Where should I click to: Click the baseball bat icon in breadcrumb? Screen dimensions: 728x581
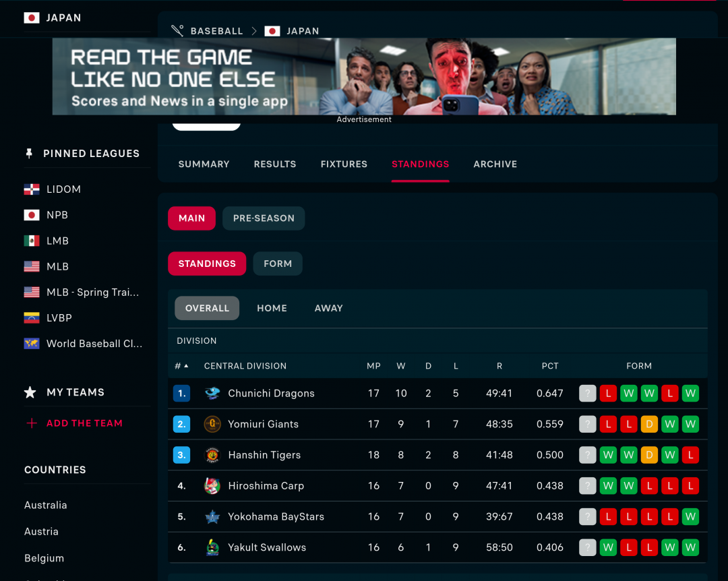click(177, 31)
